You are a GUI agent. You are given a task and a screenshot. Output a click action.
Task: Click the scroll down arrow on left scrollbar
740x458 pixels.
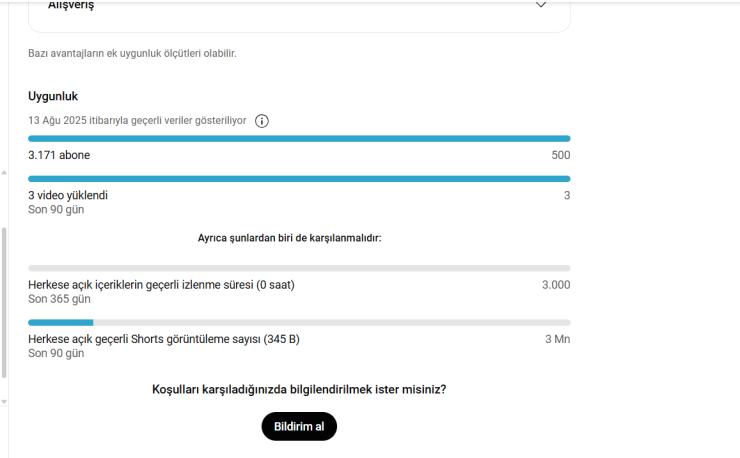[x=4, y=402]
